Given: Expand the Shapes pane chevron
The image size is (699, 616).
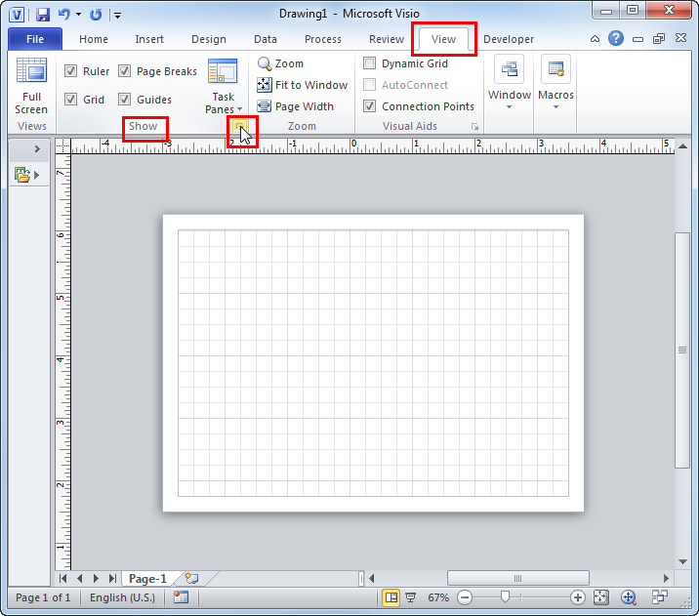Looking at the screenshot, I should coord(37,149).
